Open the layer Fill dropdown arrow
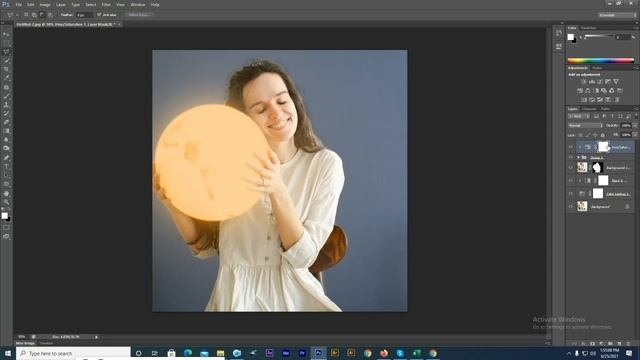 click(635, 135)
